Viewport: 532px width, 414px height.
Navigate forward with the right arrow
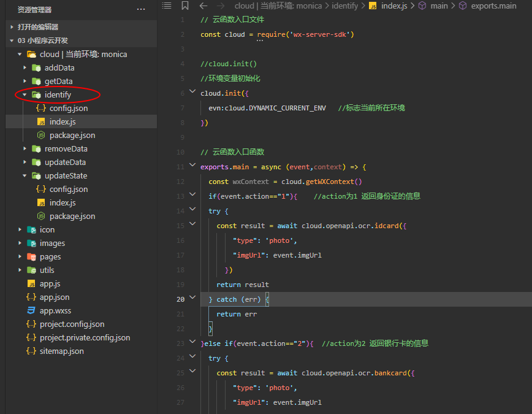pyautogui.click(x=221, y=6)
